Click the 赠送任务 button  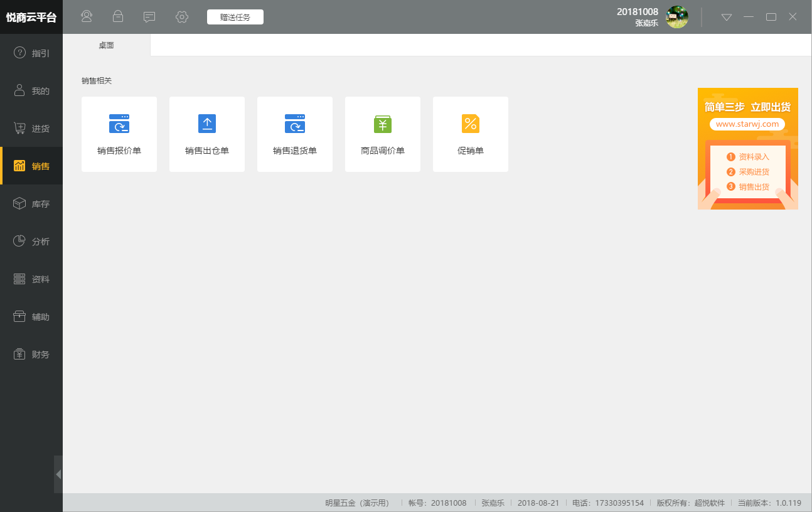[x=235, y=17]
